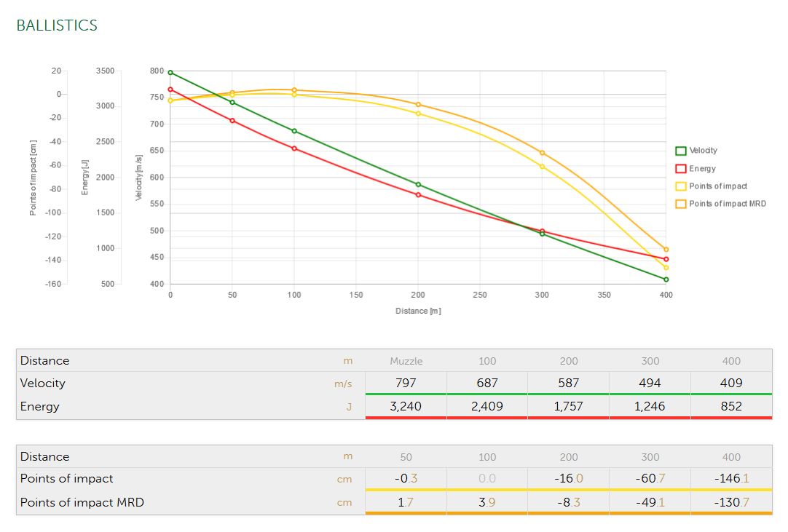Select green velocity marker at 0 m
788x532 pixels.
(x=170, y=73)
